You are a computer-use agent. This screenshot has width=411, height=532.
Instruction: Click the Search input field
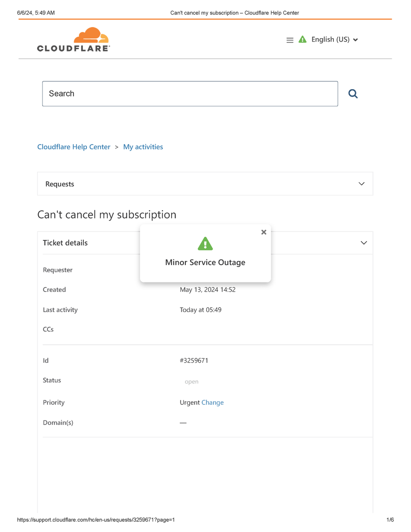(190, 94)
